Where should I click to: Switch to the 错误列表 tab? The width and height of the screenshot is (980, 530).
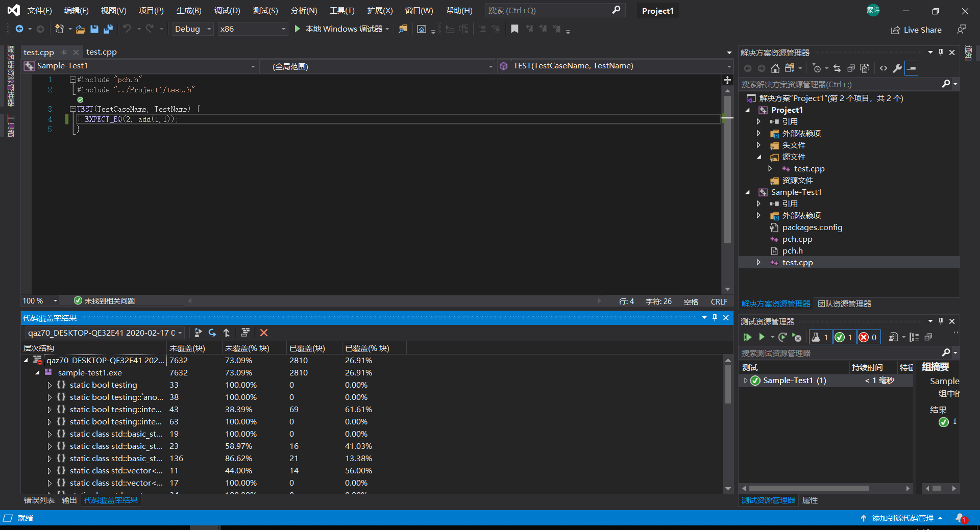pyautogui.click(x=39, y=500)
